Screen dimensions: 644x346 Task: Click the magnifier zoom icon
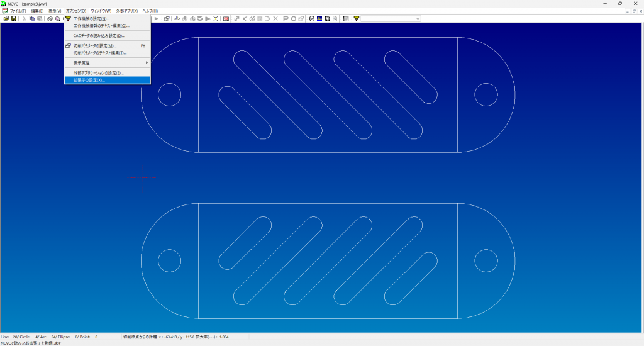[58, 18]
